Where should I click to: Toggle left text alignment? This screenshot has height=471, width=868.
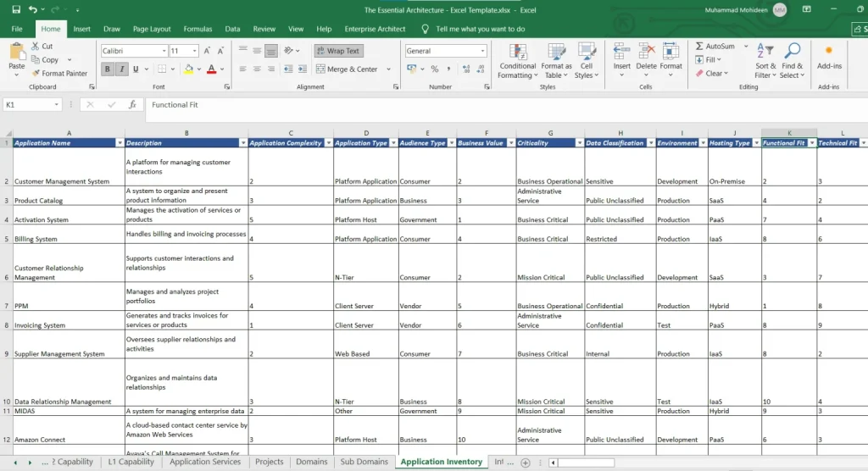tap(243, 69)
